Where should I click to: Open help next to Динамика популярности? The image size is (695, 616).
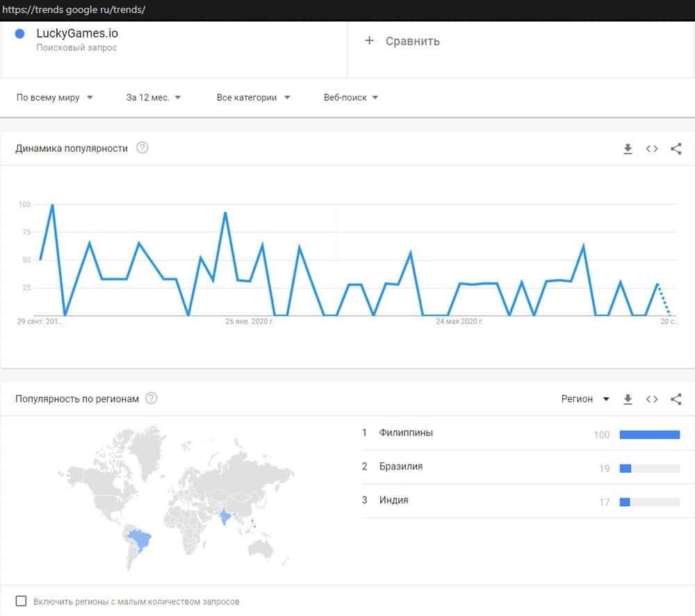coord(142,148)
